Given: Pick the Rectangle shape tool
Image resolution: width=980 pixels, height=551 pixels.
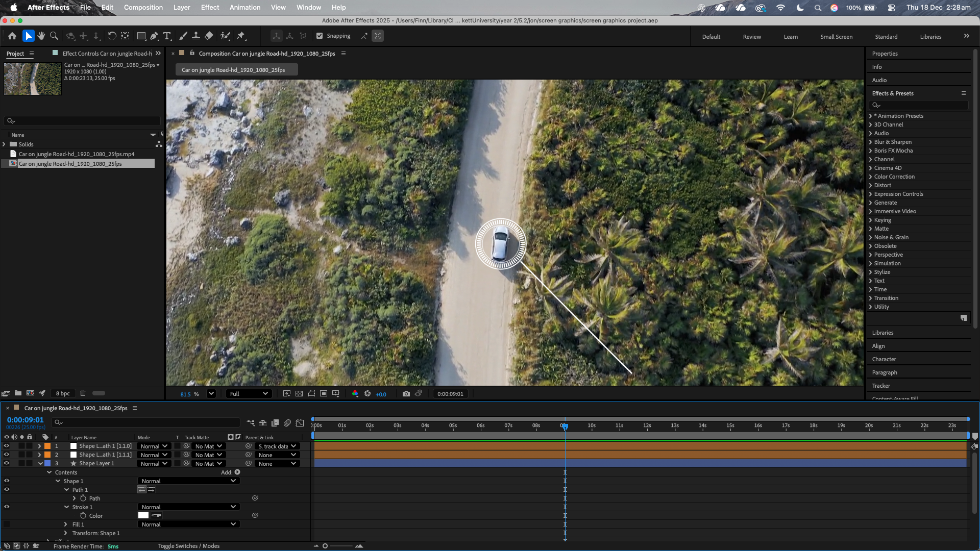Looking at the screenshot, I should point(141,36).
